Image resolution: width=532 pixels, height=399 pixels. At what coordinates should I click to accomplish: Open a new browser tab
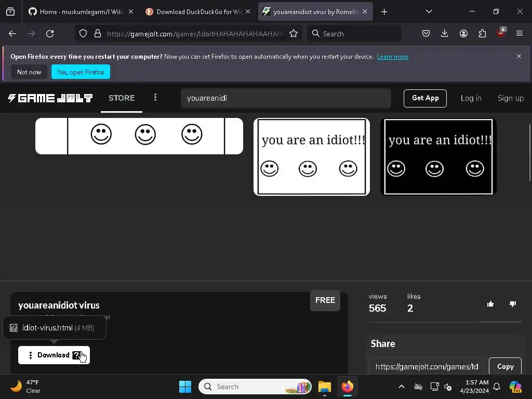tap(384, 12)
